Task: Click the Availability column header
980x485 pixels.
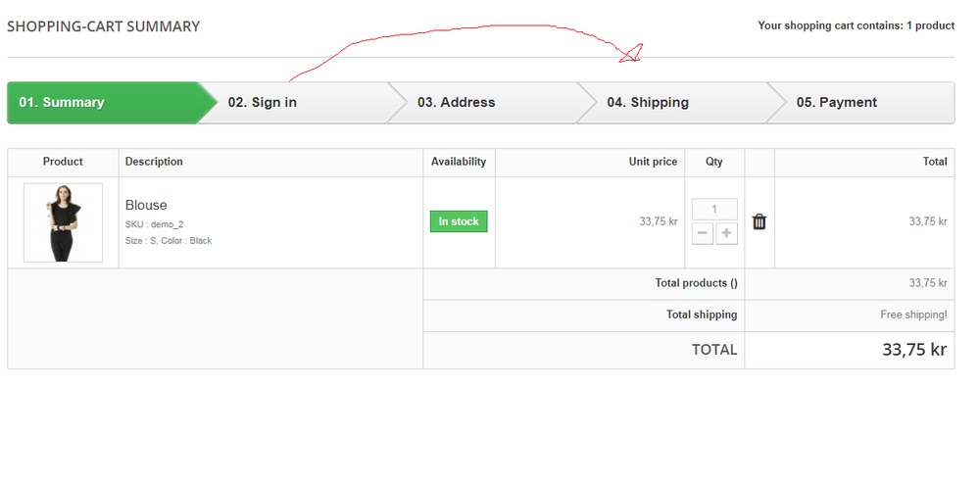Action: pyautogui.click(x=459, y=162)
